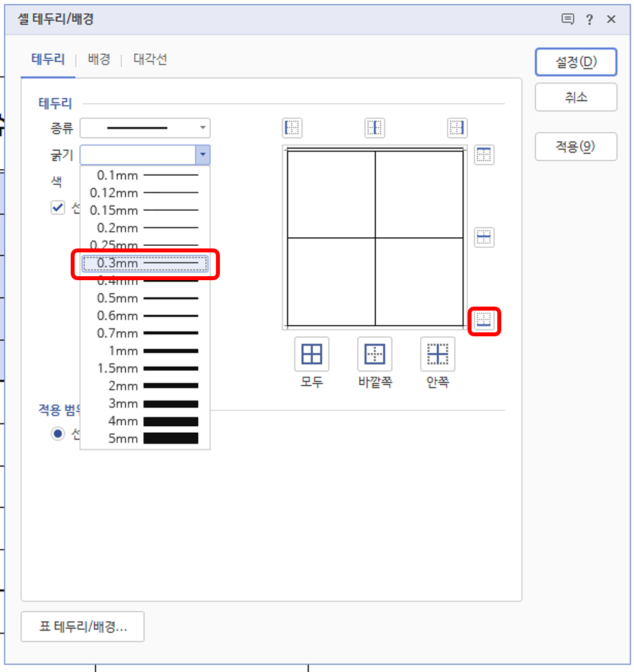Apply the right border icon

[x=457, y=128]
